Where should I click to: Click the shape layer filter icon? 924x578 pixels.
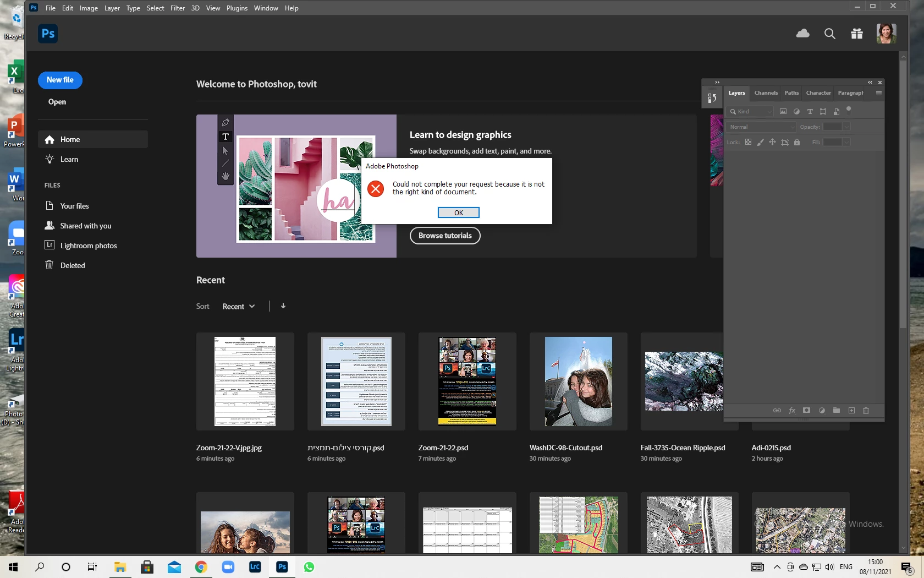[x=823, y=111]
